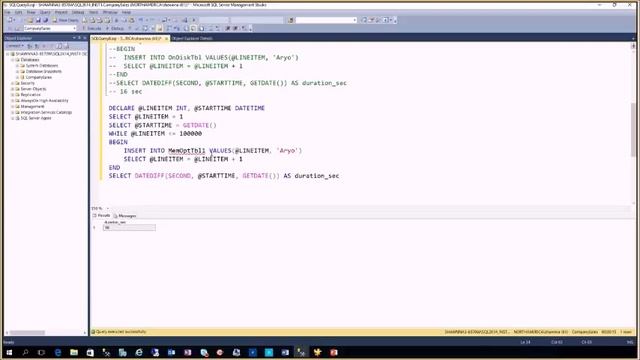Expand the System Databases node
This screenshot has height=360, width=640.
[18, 65]
